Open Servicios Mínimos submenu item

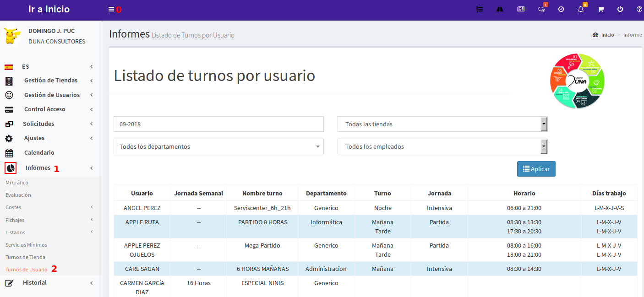point(26,245)
